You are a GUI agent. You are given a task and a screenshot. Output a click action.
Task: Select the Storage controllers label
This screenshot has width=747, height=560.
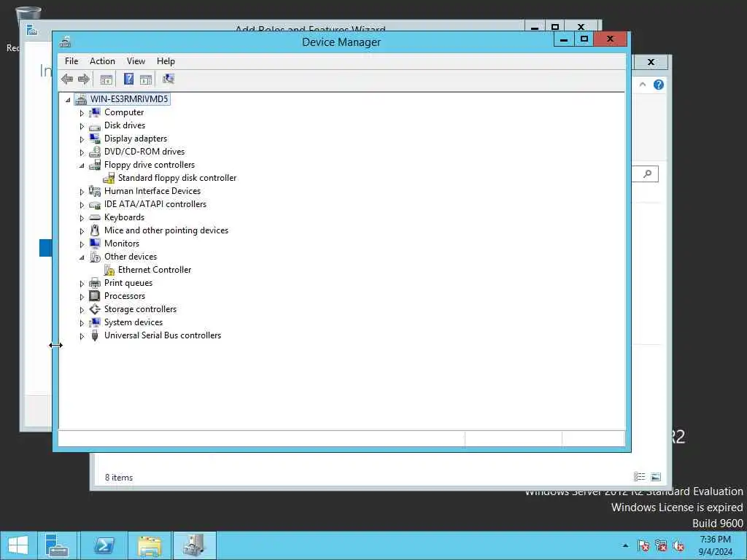coord(140,309)
